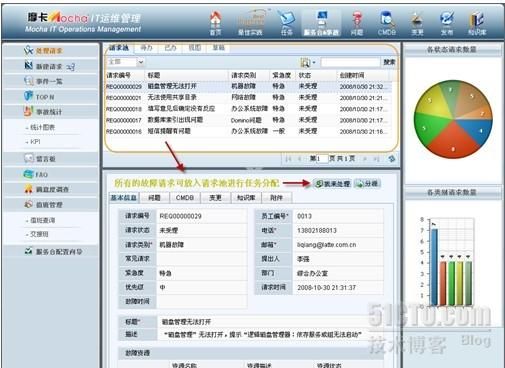
Task: Click the 搜索 search button
Action: pyautogui.click(x=389, y=62)
